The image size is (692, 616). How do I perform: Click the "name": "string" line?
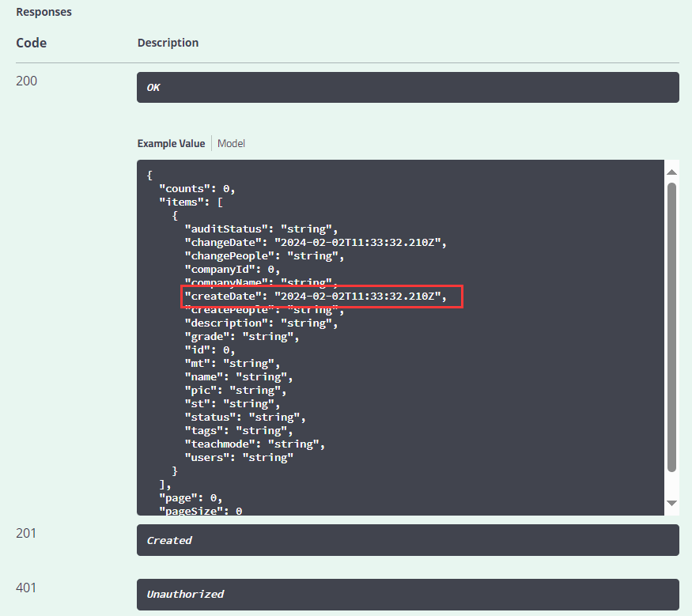pos(239,377)
